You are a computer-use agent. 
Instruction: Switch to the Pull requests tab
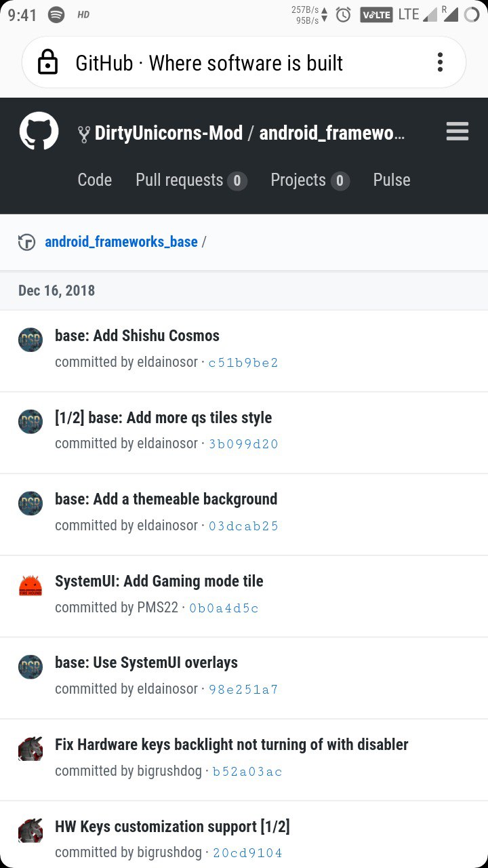pos(191,180)
